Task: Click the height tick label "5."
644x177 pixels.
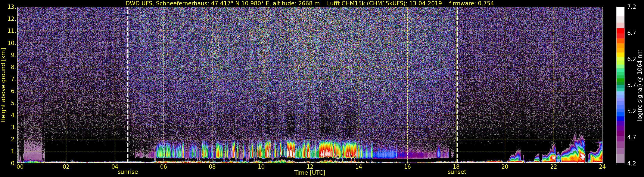Action: (x=13, y=103)
